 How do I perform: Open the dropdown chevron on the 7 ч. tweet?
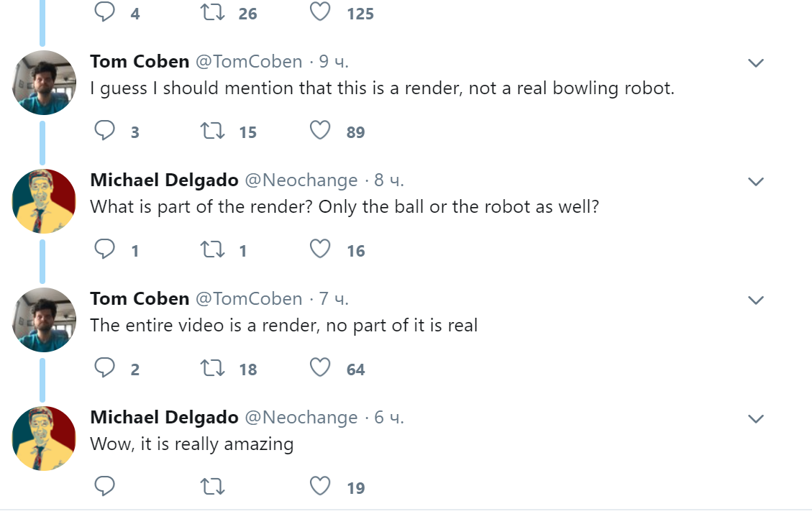(755, 300)
